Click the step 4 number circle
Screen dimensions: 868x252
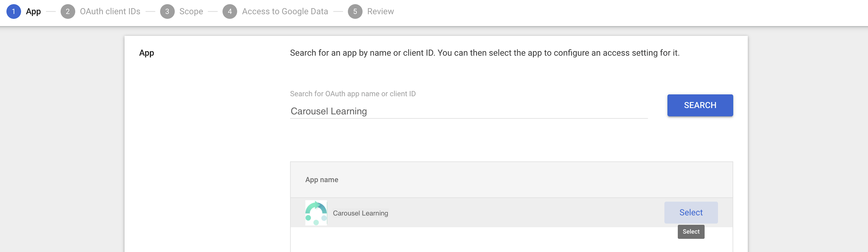coord(230,12)
